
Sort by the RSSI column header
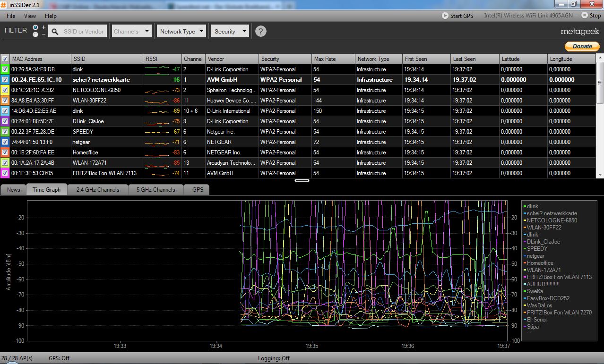pos(163,59)
